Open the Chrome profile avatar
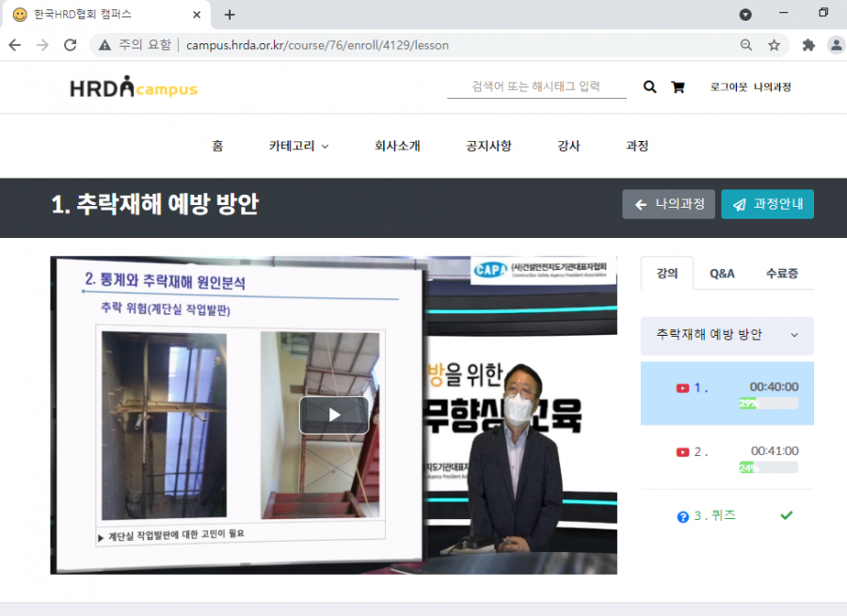This screenshot has width=847, height=616. pos(837,45)
